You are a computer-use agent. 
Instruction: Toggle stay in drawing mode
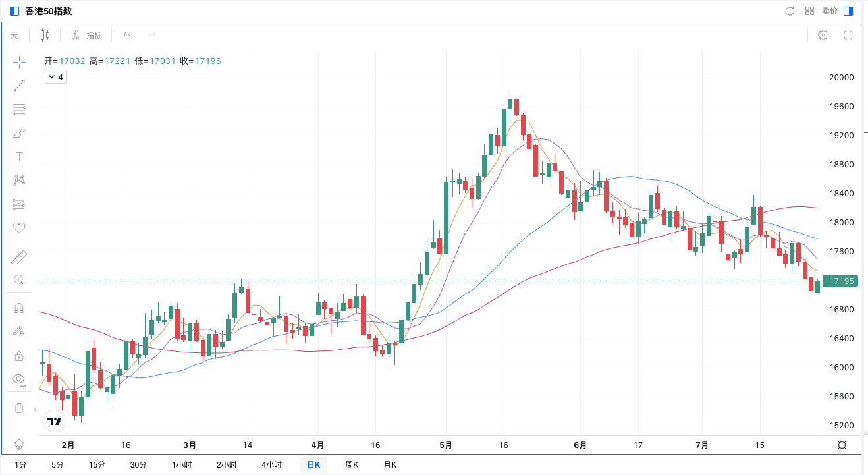[x=19, y=332]
